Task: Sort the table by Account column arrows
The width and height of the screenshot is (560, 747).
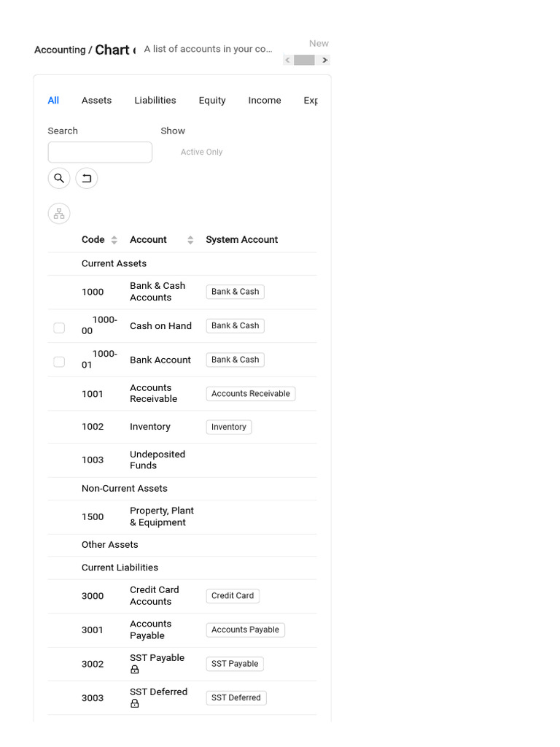Action: click(x=190, y=240)
